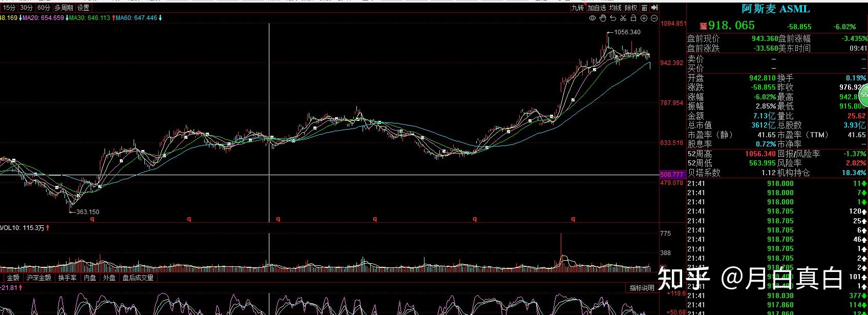
Task: Click the 479.078 price axis label
Action: point(672,183)
